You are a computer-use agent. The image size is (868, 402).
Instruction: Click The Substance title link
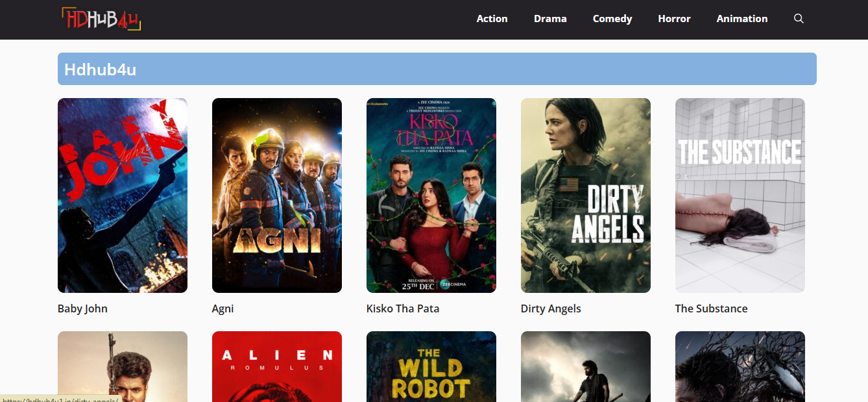coord(711,308)
